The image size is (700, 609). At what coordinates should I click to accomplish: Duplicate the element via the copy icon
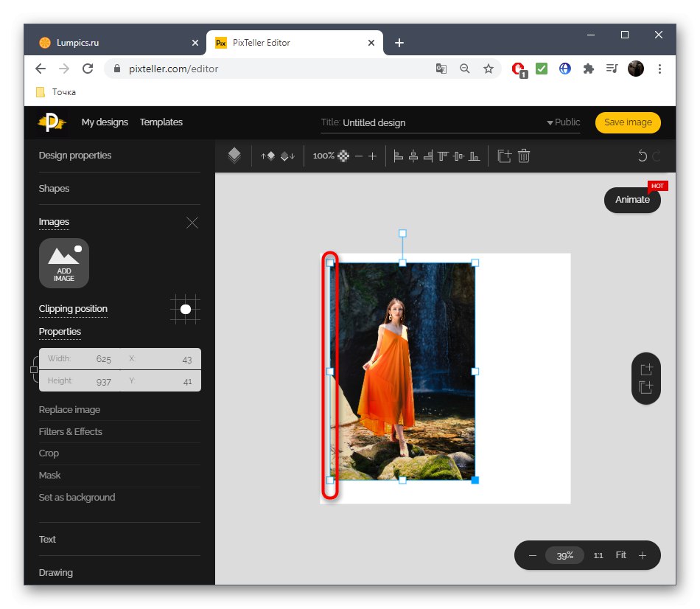(504, 156)
